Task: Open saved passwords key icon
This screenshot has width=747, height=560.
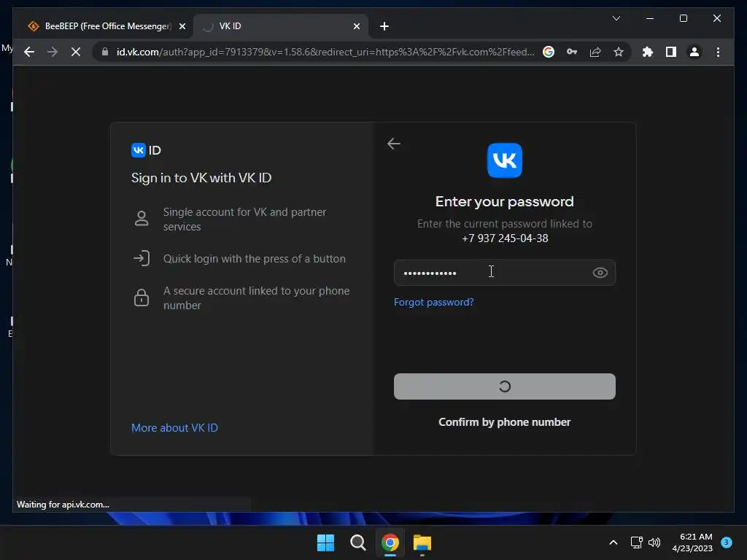Action: [x=572, y=52]
